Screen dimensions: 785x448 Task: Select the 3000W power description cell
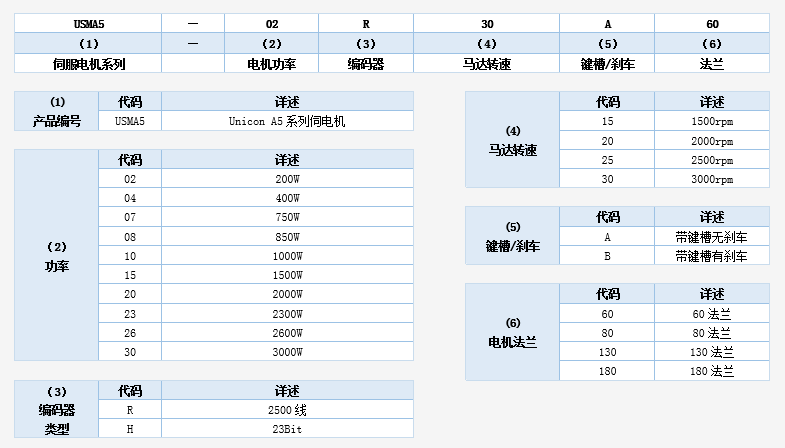(x=287, y=351)
